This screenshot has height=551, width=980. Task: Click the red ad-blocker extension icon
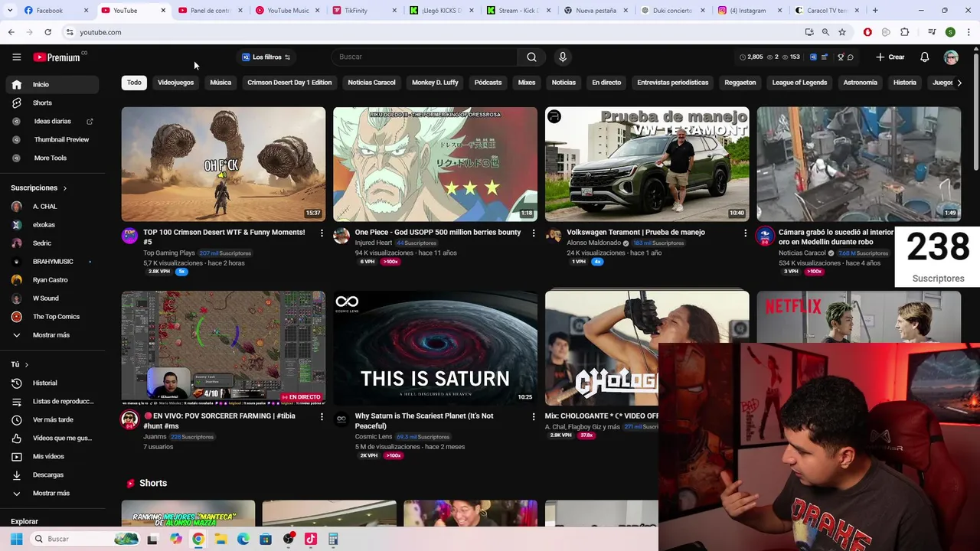[x=867, y=32]
